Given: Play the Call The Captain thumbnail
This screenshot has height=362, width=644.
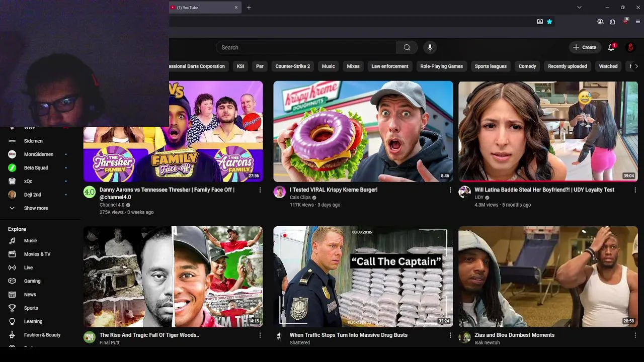Looking at the screenshot, I should click(x=363, y=277).
